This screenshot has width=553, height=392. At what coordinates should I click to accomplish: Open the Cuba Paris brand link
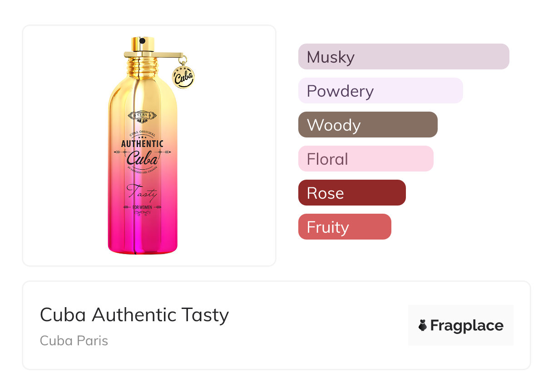[74, 341]
